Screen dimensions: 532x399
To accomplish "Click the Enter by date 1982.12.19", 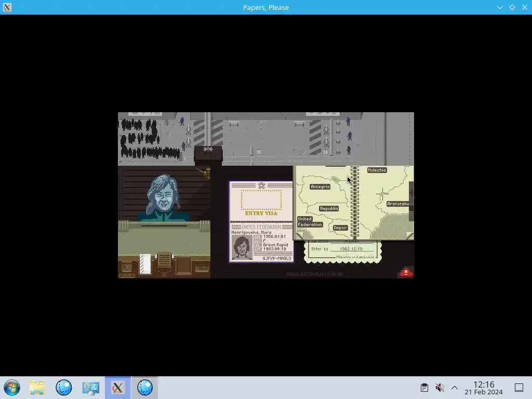I will [351, 249].
